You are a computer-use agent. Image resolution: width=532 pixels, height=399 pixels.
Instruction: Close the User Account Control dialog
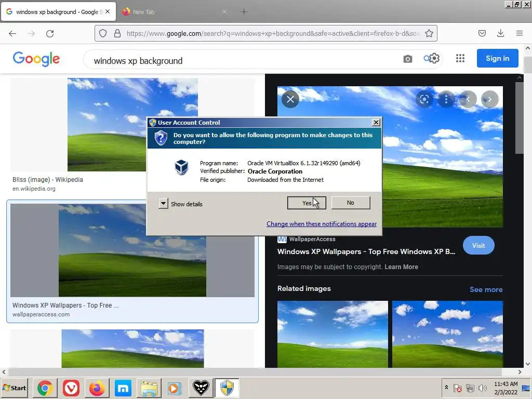point(376,123)
